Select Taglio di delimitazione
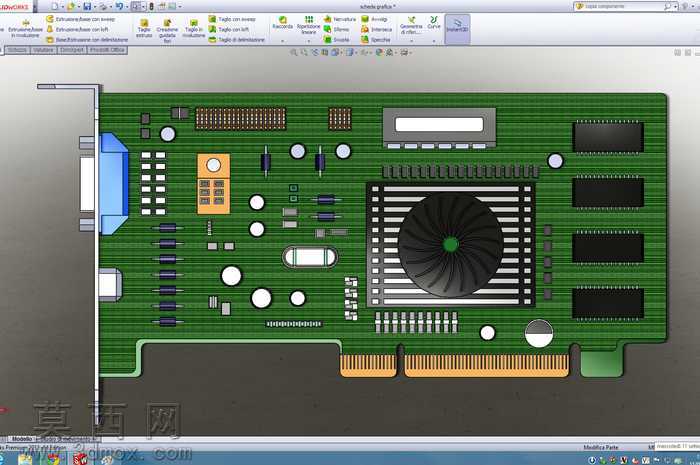This screenshot has height=465, width=700. (237, 40)
